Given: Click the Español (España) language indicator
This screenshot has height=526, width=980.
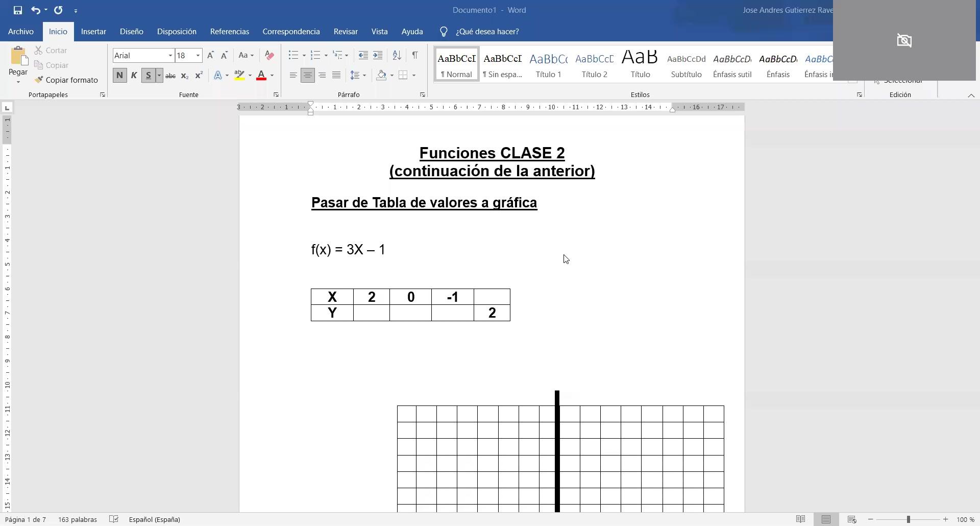Looking at the screenshot, I should coord(155,520).
